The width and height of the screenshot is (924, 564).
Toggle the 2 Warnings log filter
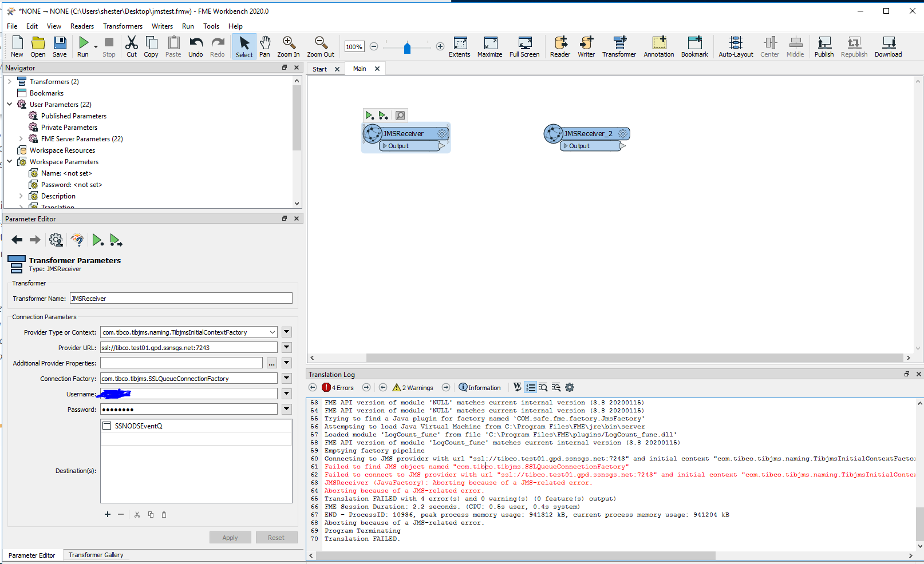tap(413, 387)
